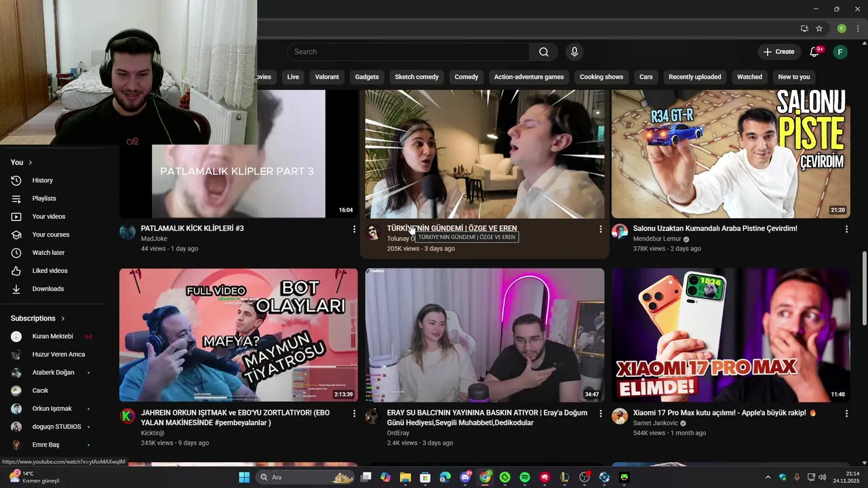Click the Your videos icon
Image resolution: width=868 pixels, height=488 pixels.
tap(16, 217)
